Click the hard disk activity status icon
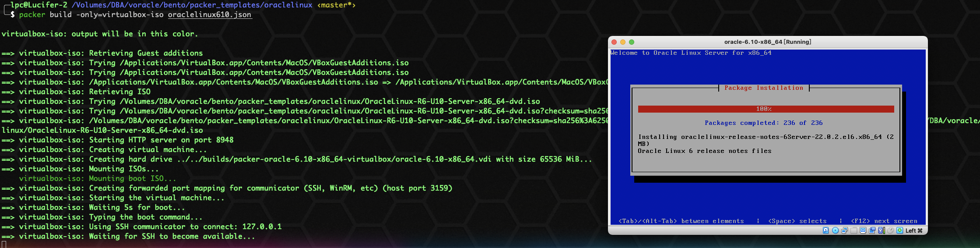Image resolution: width=980 pixels, height=248 pixels. (x=826, y=230)
